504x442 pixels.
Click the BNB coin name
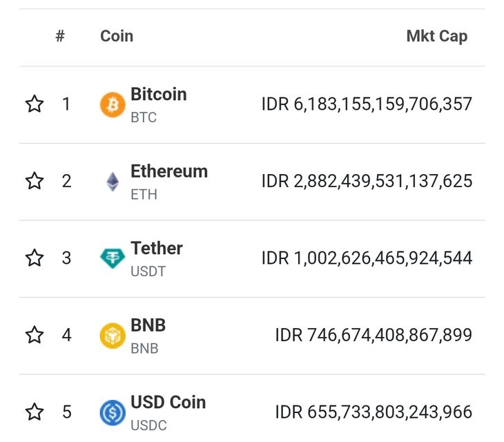pyautogui.click(x=148, y=325)
